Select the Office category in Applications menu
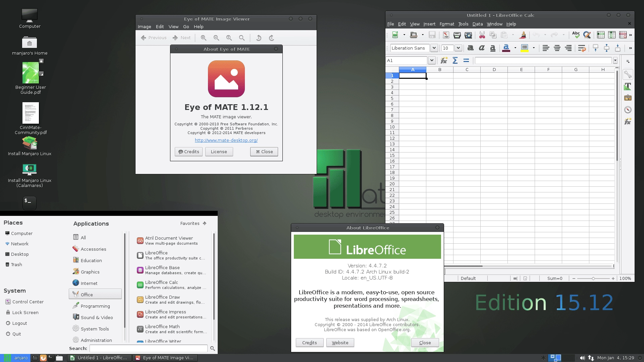644x362 pixels. pos(96,294)
